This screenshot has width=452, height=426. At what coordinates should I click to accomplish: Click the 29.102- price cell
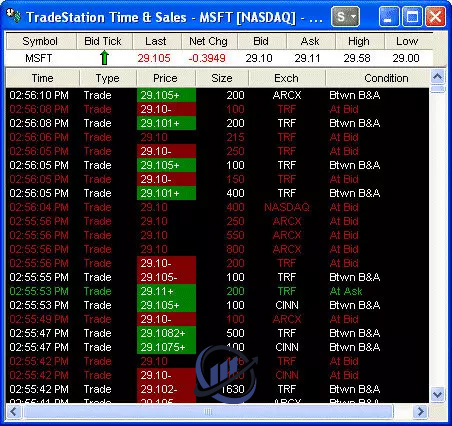click(x=166, y=389)
